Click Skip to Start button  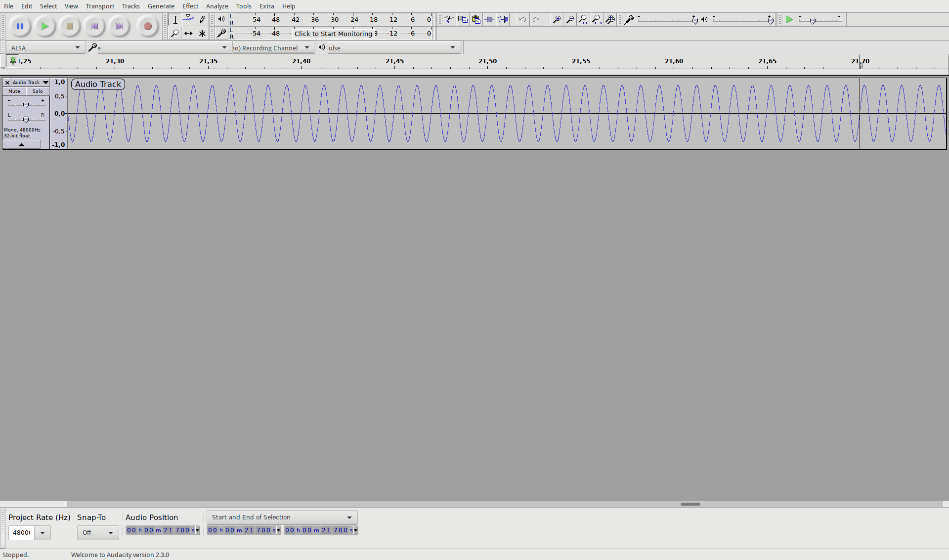tap(94, 27)
